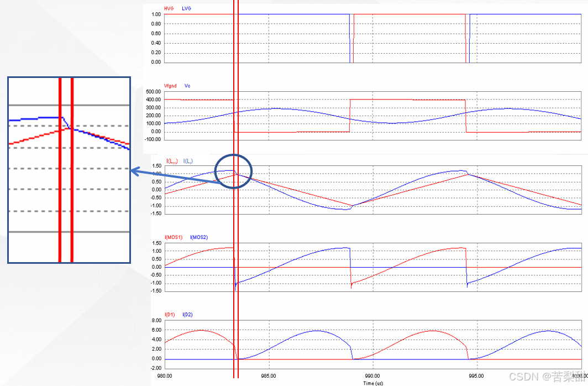Click the 500.00 value on Vfgnd axis

pyautogui.click(x=154, y=92)
